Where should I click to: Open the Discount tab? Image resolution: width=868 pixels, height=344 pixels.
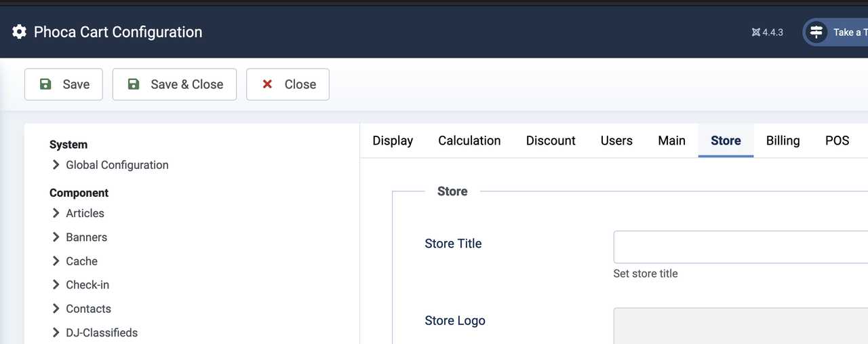click(551, 140)
